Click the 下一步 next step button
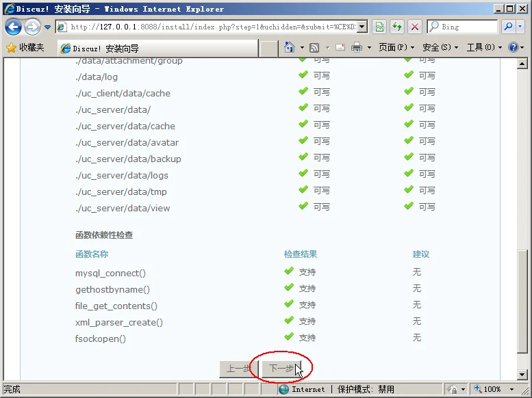532x398 pixels. coord(281,369)
